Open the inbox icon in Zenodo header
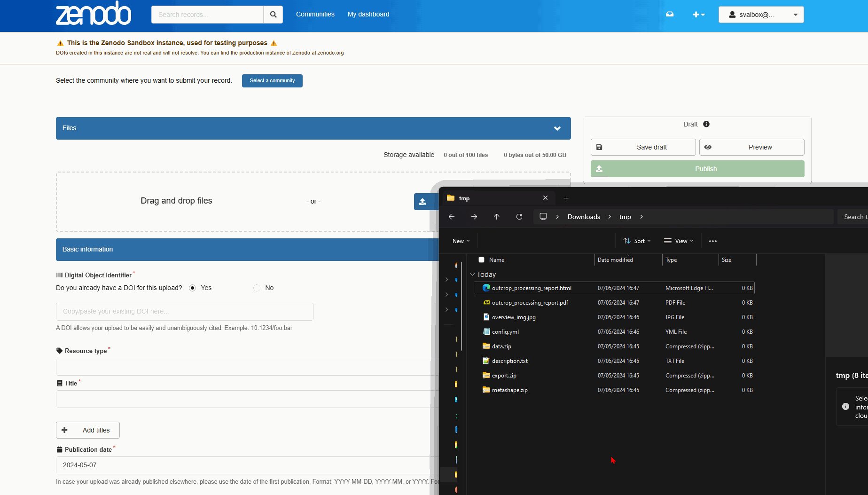The image size is (868, 495). click(x=670, y=15)
